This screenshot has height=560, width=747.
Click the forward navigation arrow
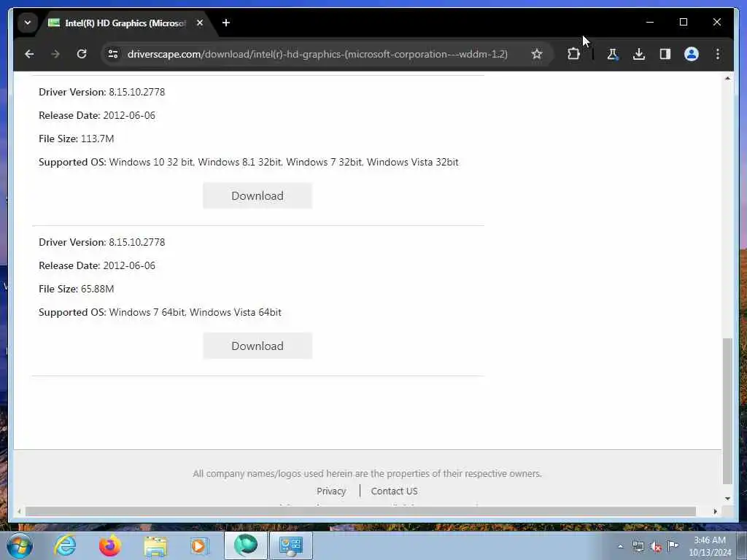(55, 54)
